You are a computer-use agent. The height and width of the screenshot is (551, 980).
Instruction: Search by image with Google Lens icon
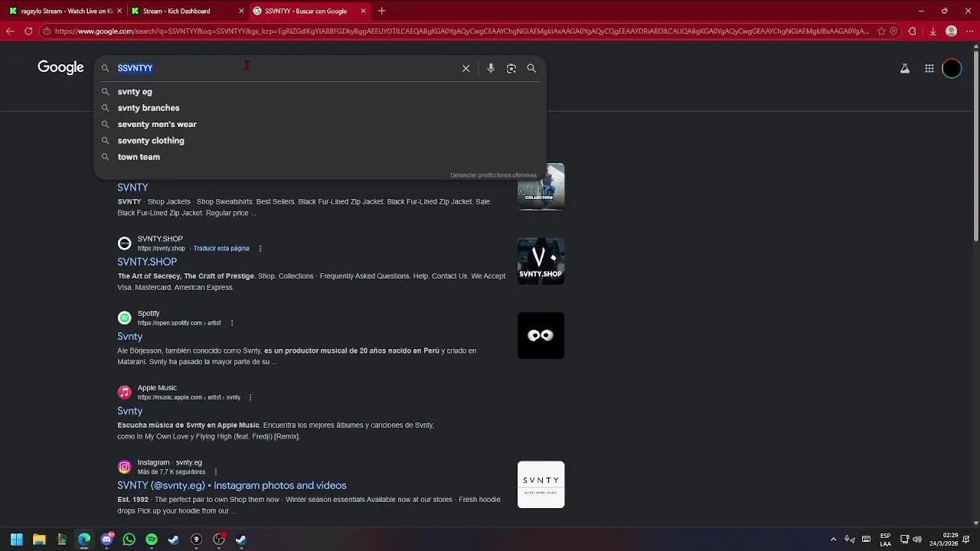point(511,68)
